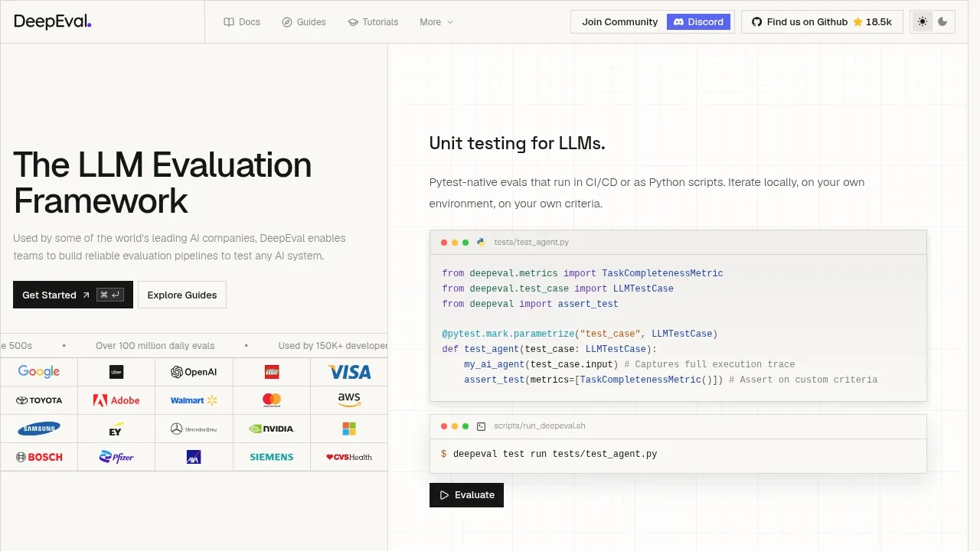Switch to light theme sun icon

923,22
